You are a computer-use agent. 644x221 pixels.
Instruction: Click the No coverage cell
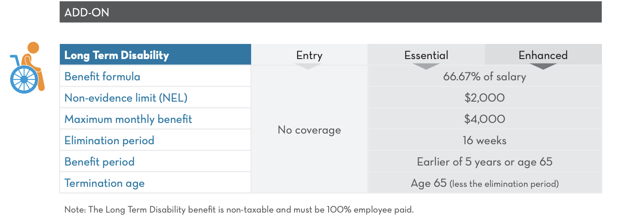309,130
